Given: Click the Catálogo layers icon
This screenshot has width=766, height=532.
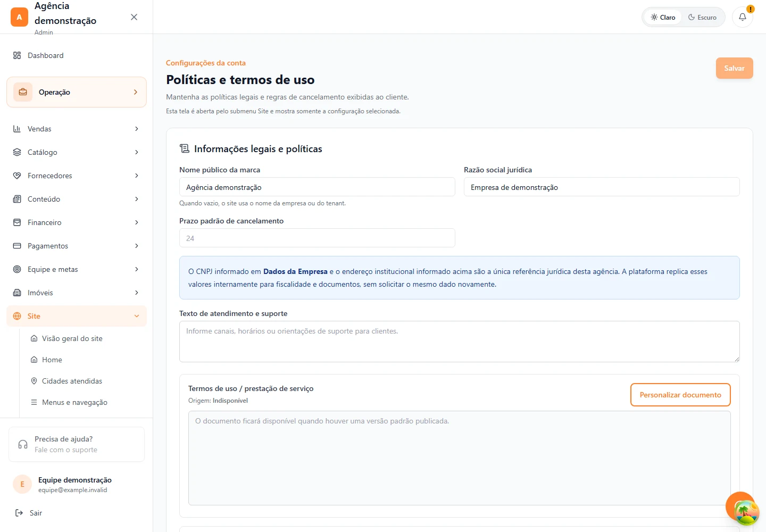Looking at the screenshot, I should click(x=17, y=152).
